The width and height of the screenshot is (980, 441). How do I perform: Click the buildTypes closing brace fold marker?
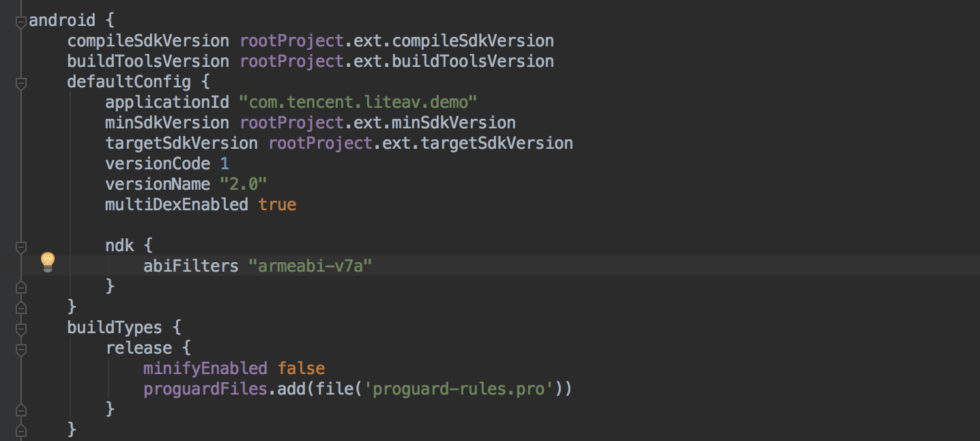tap(21, 431)
